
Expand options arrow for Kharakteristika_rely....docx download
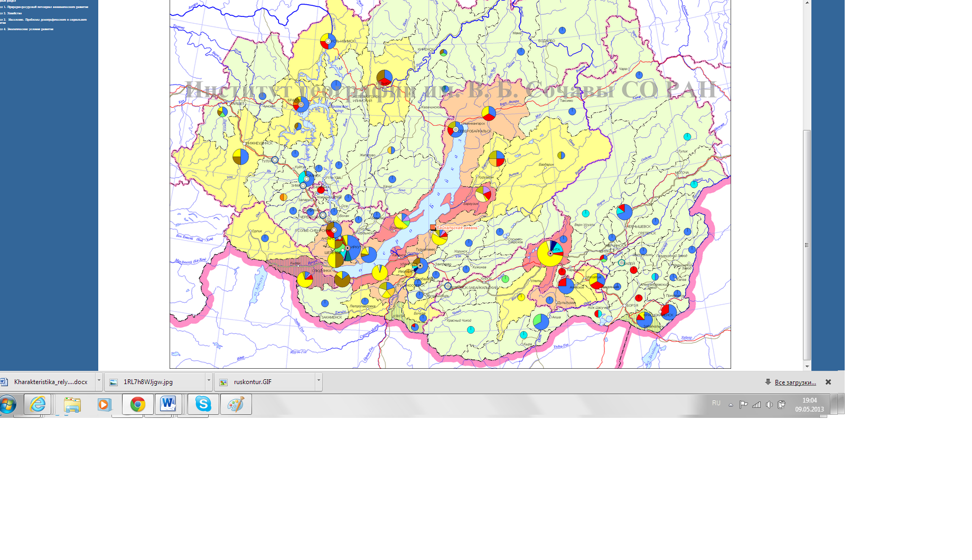(x=99, y=381)
